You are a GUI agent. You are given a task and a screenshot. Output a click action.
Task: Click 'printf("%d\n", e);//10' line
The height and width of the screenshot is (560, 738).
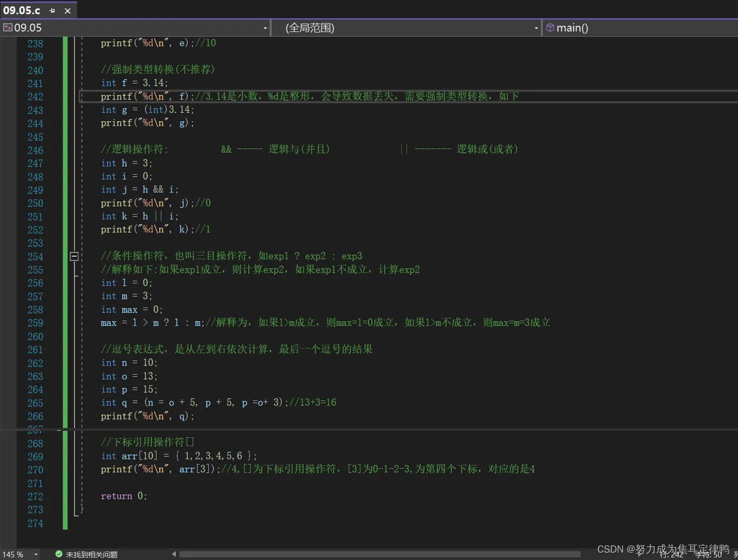tap(158, 43)
